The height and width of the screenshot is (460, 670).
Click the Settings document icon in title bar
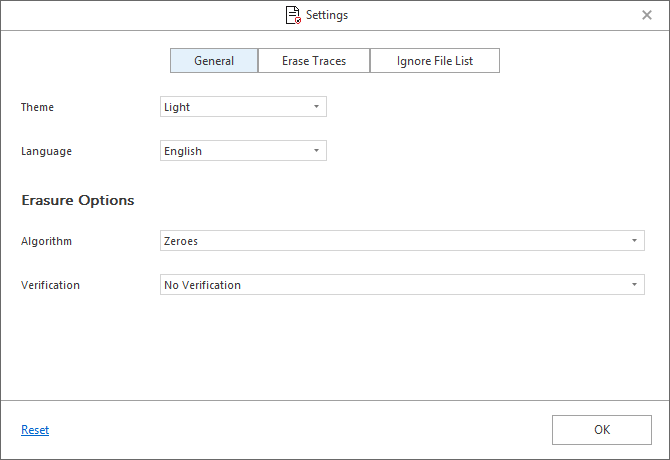293,15
